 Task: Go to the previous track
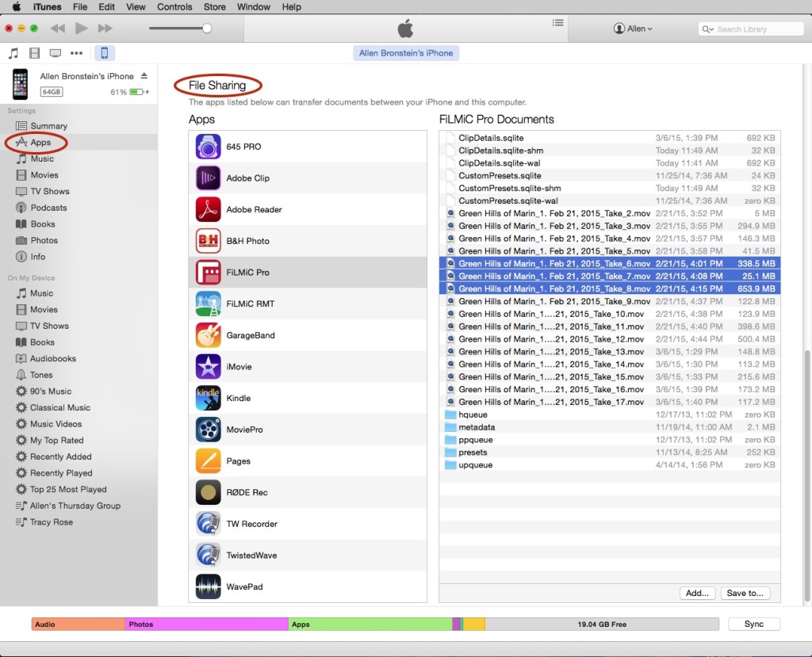click(x=57, y=28)
